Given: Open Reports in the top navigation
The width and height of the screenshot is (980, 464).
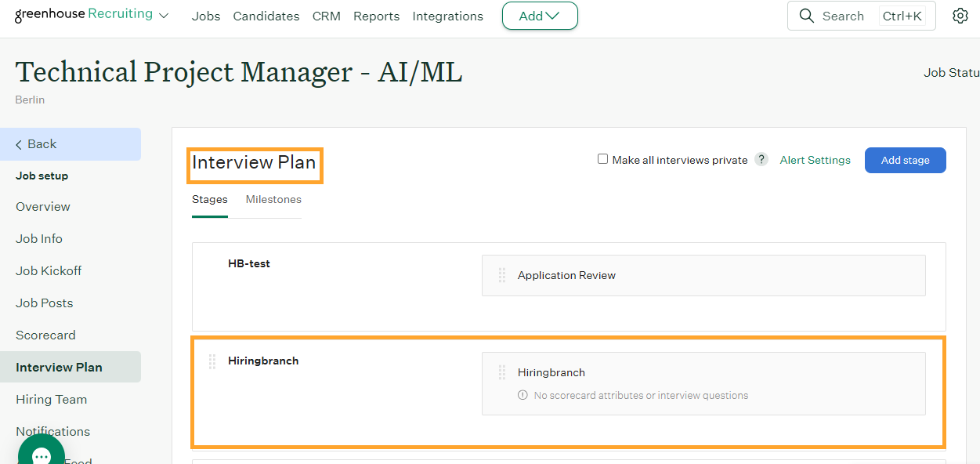Looking at the screenshot, I should click(x=376, y=16).
